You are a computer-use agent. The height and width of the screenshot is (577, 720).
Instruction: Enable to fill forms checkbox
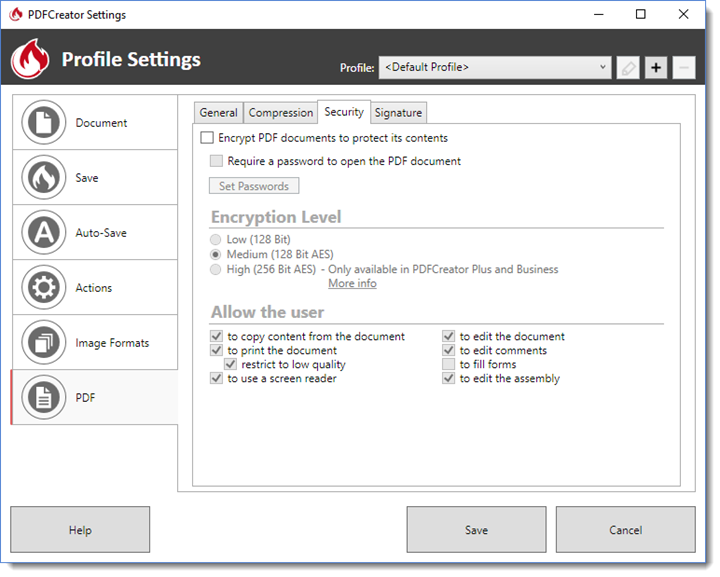[x=449, y=364]
